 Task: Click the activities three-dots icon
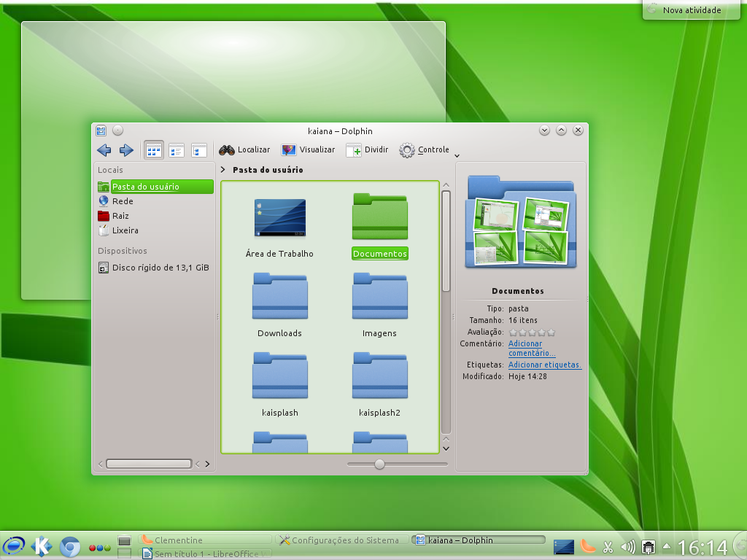(99, 548)
